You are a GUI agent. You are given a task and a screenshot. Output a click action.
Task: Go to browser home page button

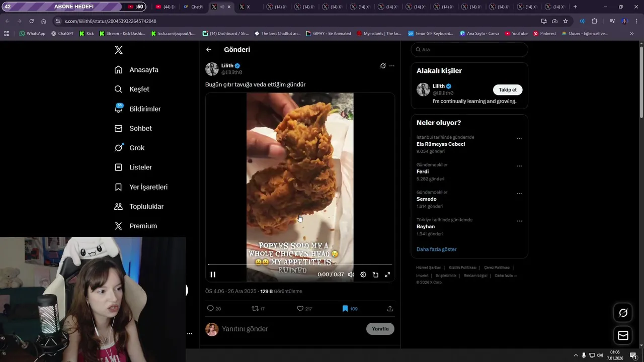coord(44,21)
